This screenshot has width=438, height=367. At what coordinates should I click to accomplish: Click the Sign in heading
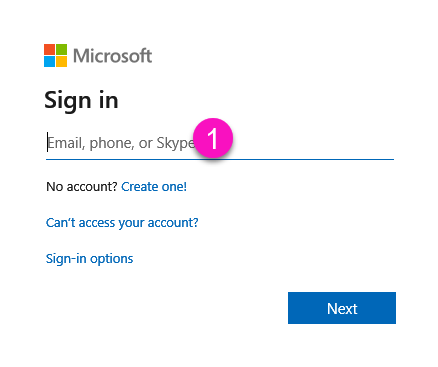[x=81, y=100]
